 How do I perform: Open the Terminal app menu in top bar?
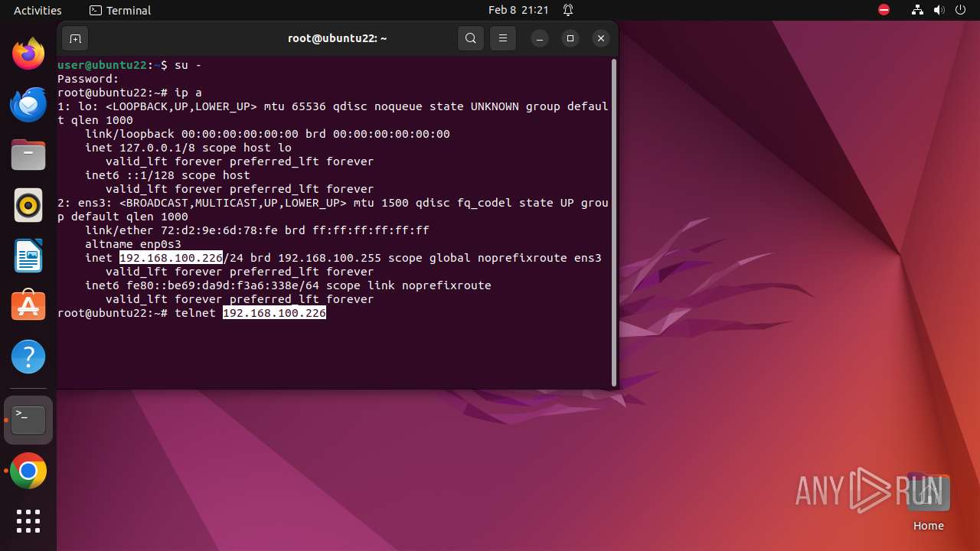pyautogui.click(x=120, y=10)
